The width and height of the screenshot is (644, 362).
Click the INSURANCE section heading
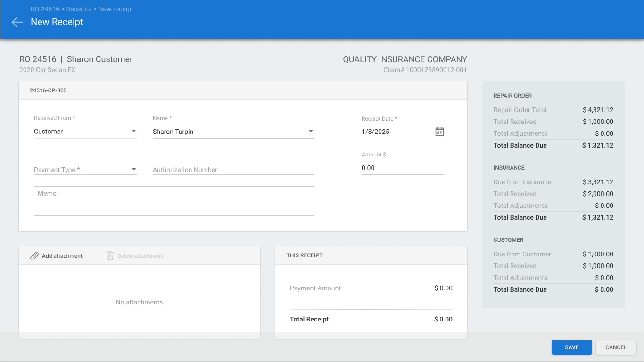point(509,168)
